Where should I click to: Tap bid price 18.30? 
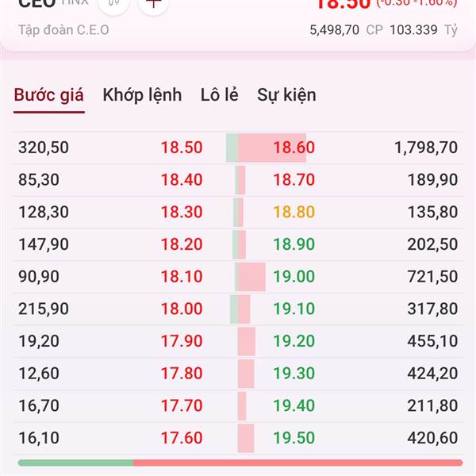(x=182, y=212)
